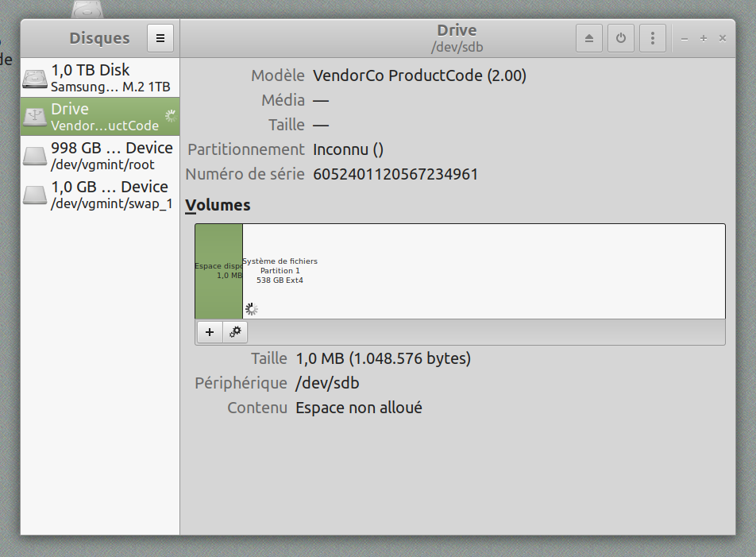756x557 pixels.
Task: Click the Samsung hard disk icon
Action: [35, 79]
